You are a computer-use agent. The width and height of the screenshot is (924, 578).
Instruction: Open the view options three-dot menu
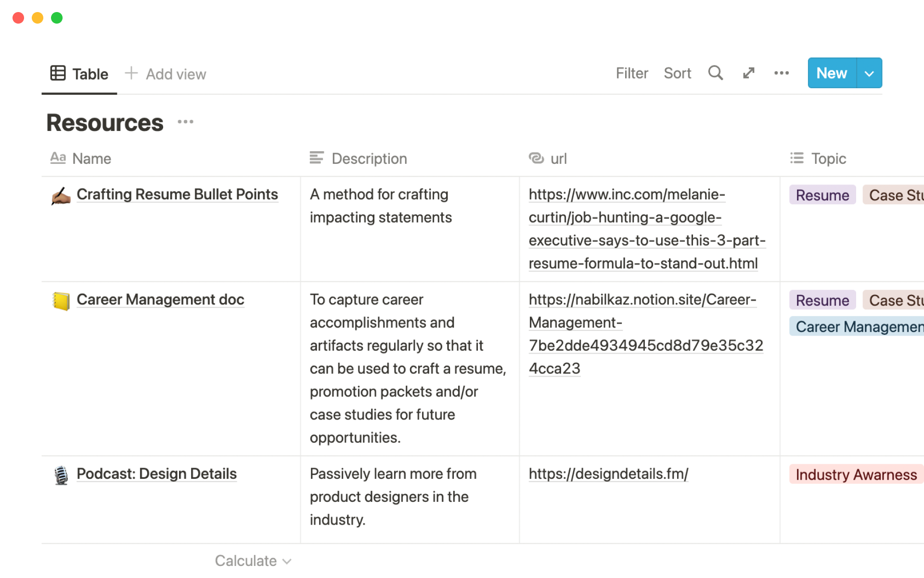pyautogui.click(x=781, y=73)
